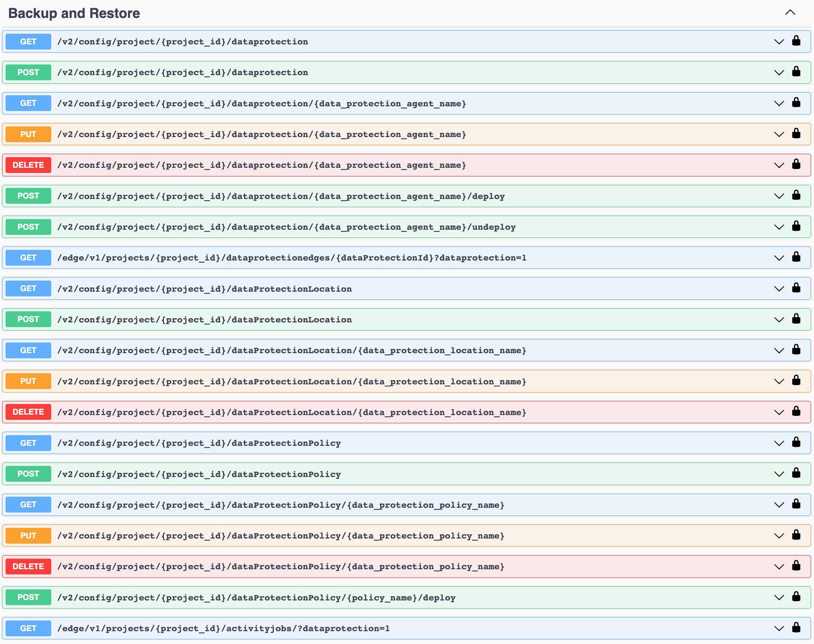Expand chevron on GET dataprotectionedges row
The width and height of the screenshot is (814, 644).
(x=779, y=258)
